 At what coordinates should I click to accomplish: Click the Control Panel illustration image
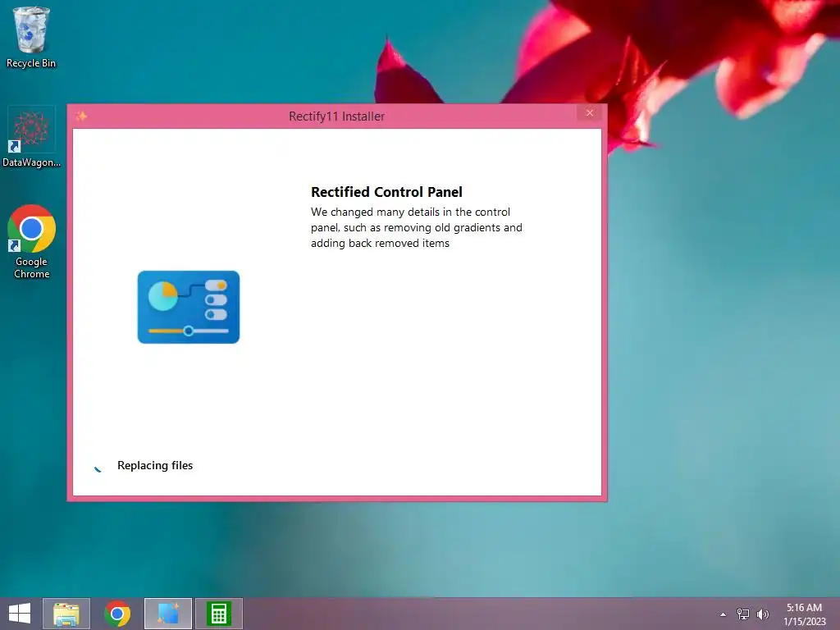tap(189, 307)
